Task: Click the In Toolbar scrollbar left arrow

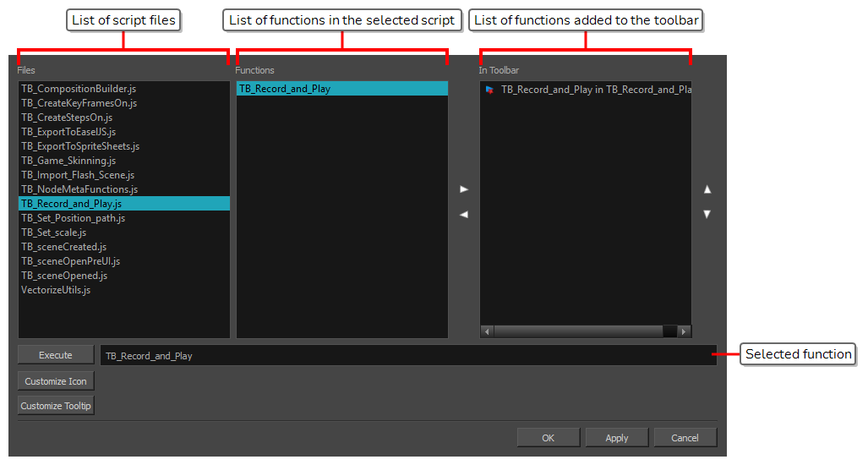Action: (487, 331)
